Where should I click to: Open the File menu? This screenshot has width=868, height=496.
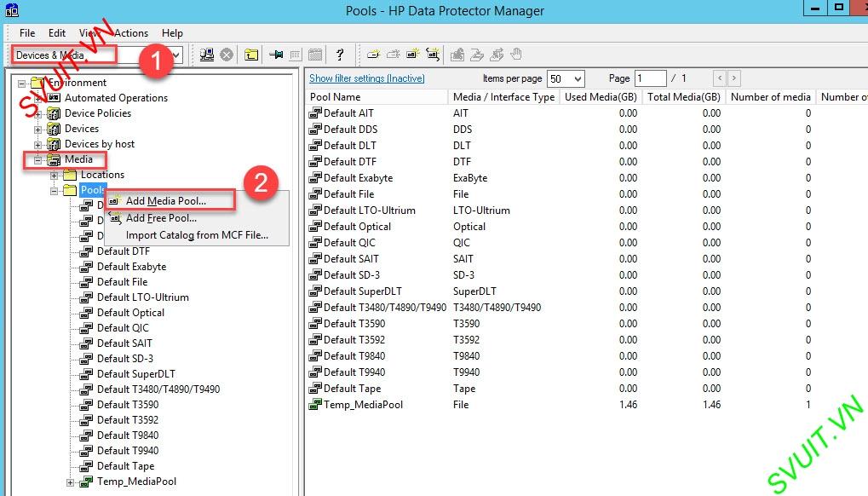pos(27,33)
